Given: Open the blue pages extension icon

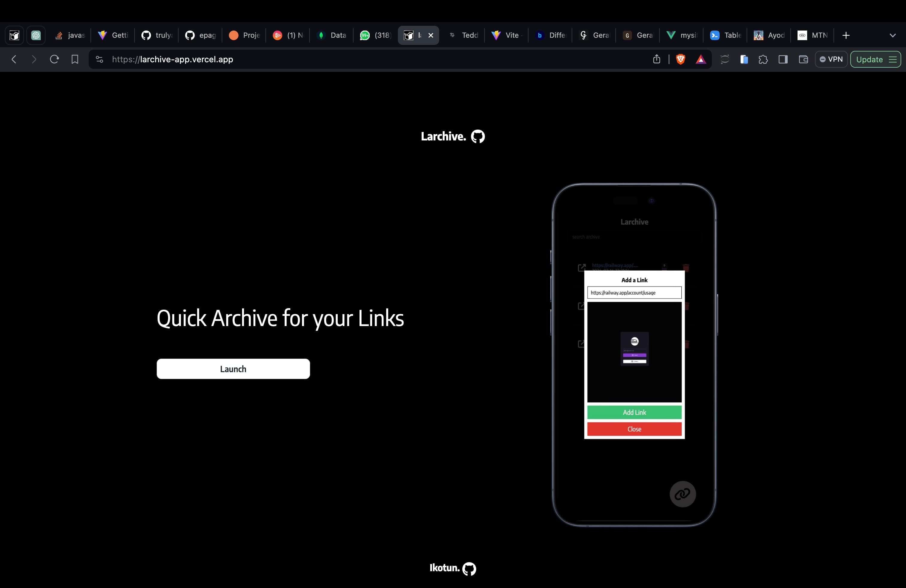Looking at the screenshot, I should (x=744, y=59).
